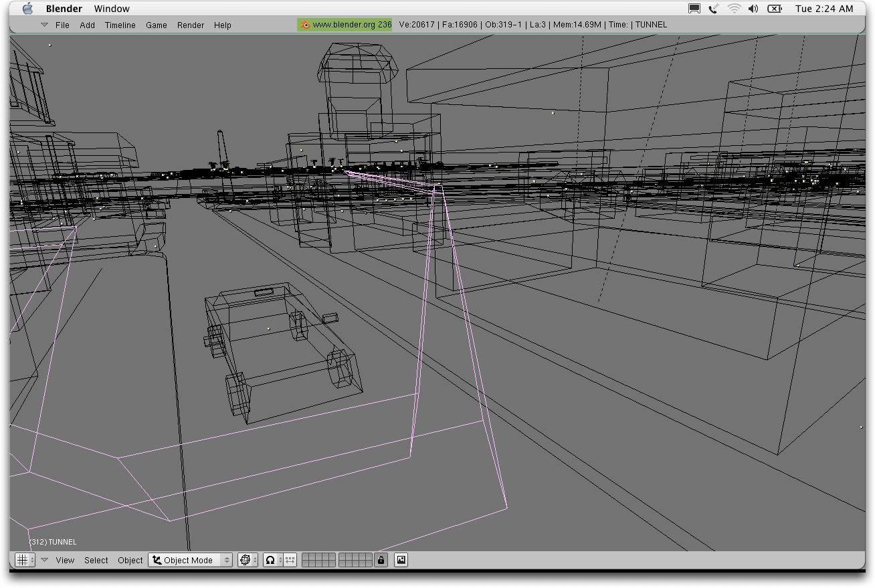Toggle first layer button in layer grid
The image size is (875, 588).
(x=306, y=557)
